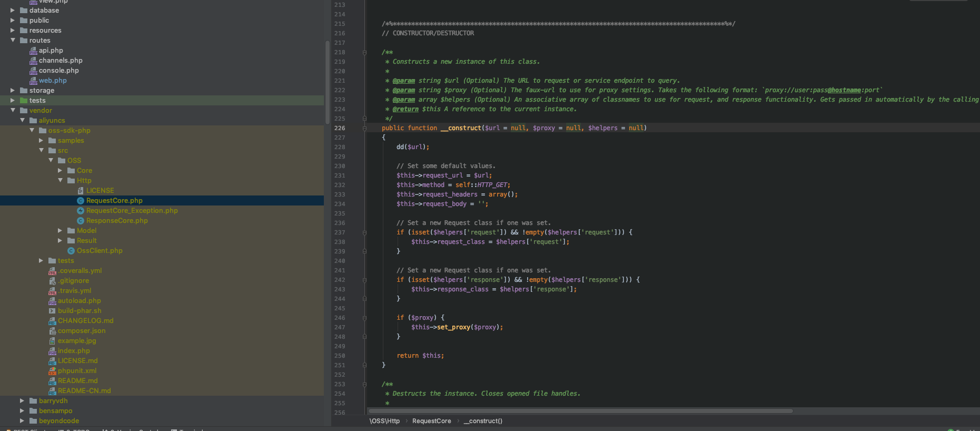Select the top-level tests folder row
Screen dimensions: 980x431
pyautogui.click(x=162, y=101)
